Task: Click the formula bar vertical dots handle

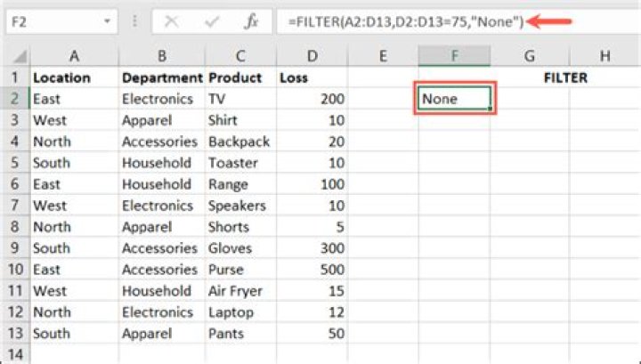Action: coord(134,21)
